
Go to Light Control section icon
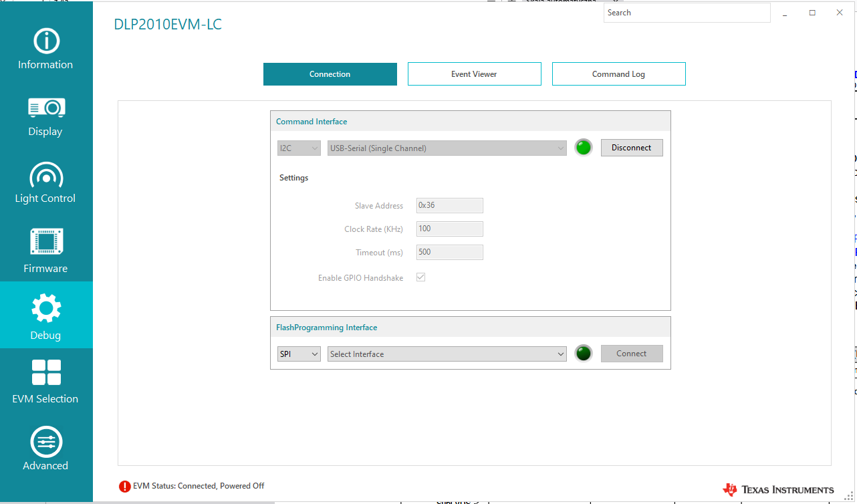[46, 175]
